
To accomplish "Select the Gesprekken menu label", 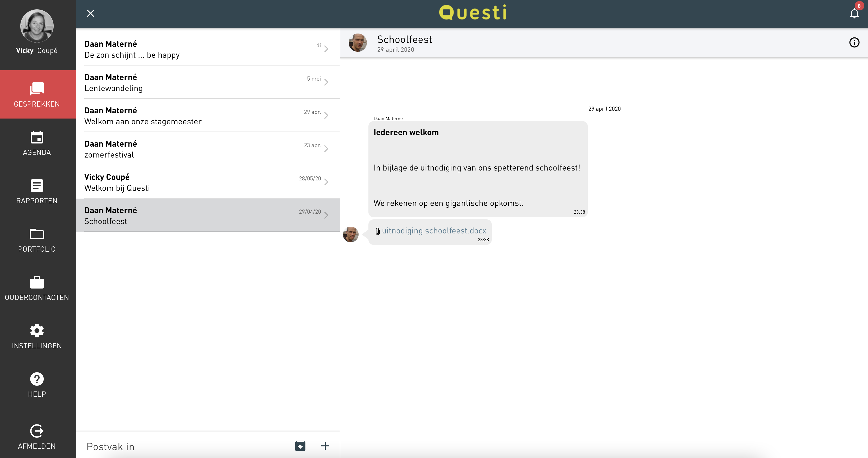I will click(x=37, y=104).
